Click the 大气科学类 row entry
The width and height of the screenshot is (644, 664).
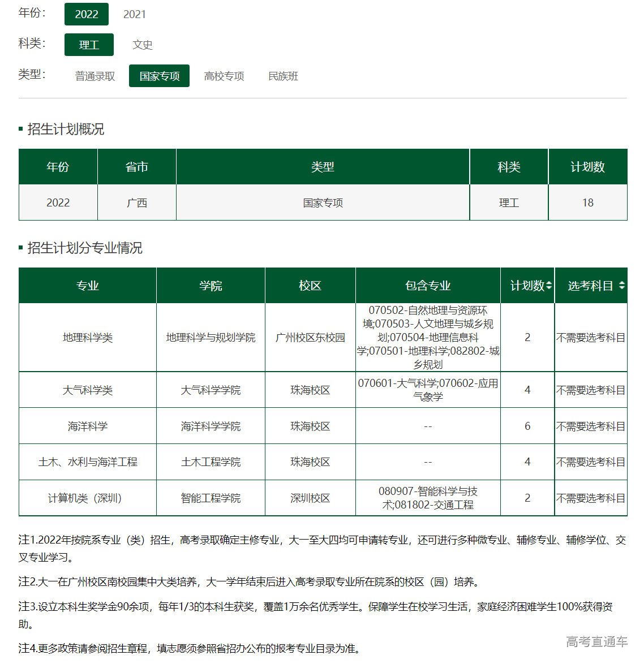[87, 389]
